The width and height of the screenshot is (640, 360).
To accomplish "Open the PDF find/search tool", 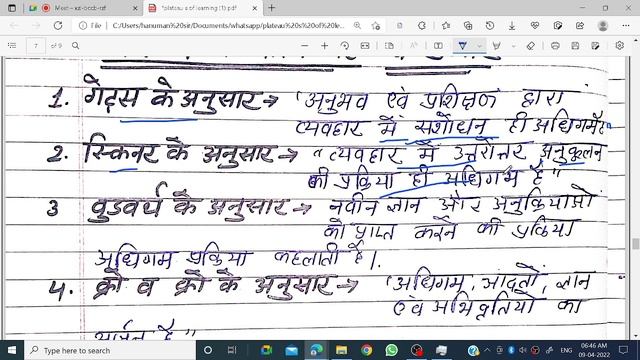I will [76, 46].
